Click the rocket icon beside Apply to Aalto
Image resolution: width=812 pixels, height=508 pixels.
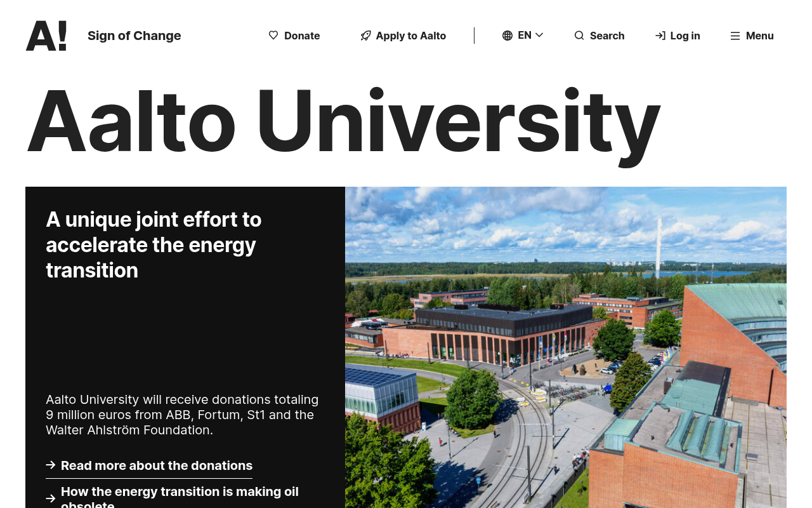[x=365, y=36]
